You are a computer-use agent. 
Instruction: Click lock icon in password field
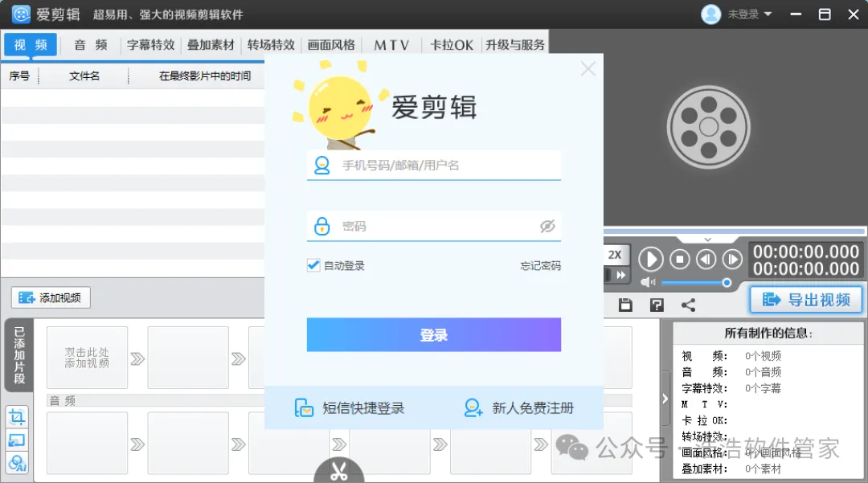[x=321, y=226]
